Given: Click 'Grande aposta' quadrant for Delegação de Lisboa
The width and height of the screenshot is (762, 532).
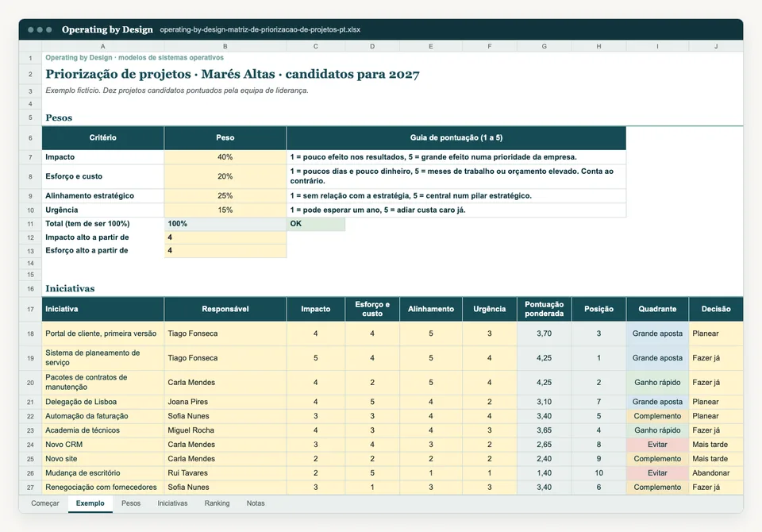Looking at the screenshot, I should tap(657, 402).
